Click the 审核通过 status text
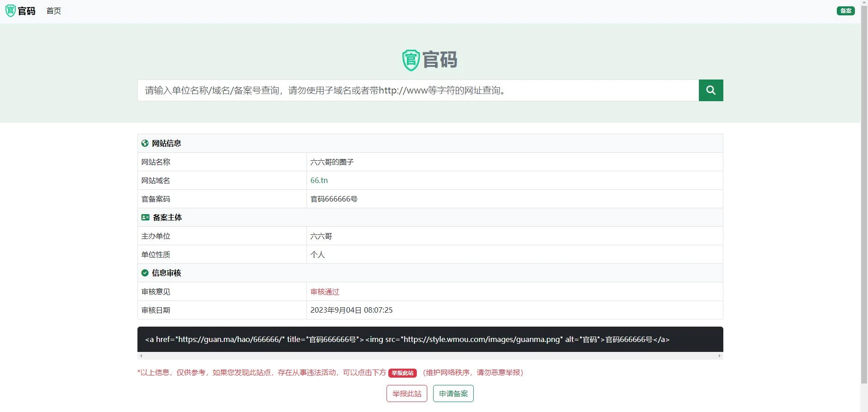This screenshot has width=868, height=412. pyautogui.click(x=325, y=292)
